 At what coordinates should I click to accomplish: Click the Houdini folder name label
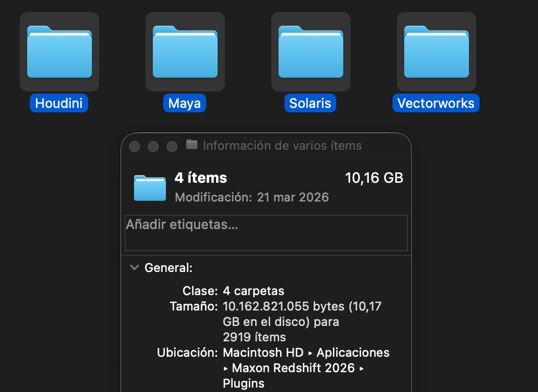[x=58, y=103]
